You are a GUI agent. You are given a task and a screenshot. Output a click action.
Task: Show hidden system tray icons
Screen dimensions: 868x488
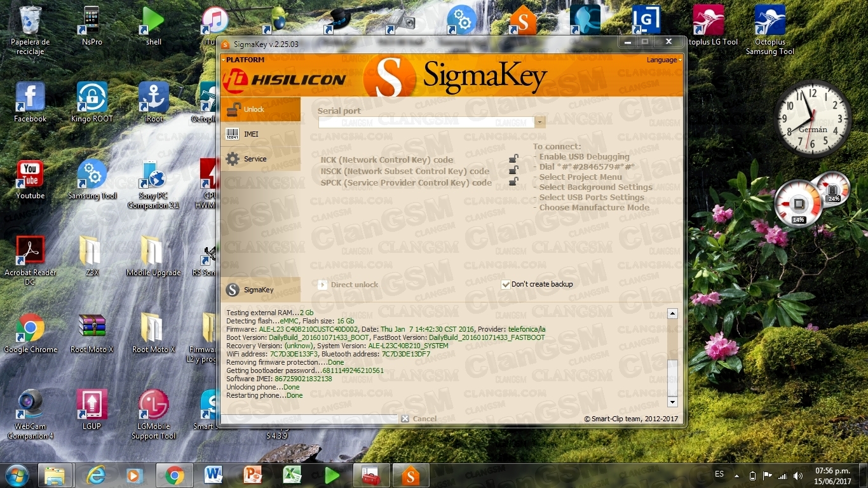coord(737,475)
